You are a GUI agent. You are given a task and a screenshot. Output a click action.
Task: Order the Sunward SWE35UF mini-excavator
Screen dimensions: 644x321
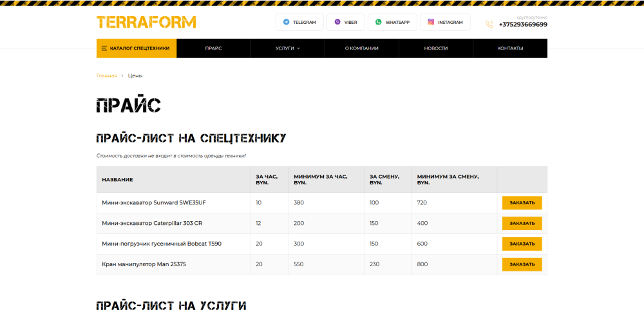(x=522, y=203)
